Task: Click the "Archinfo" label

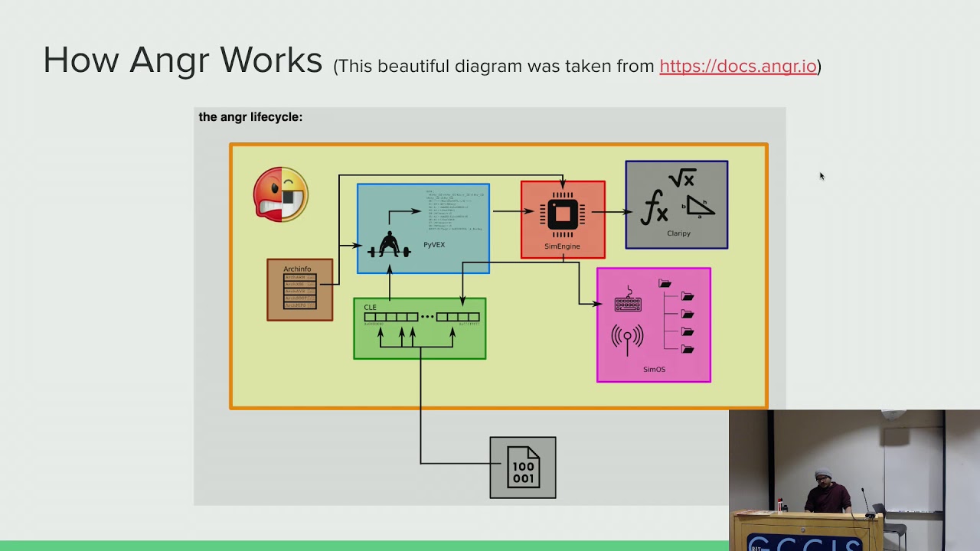Action: 297,269
